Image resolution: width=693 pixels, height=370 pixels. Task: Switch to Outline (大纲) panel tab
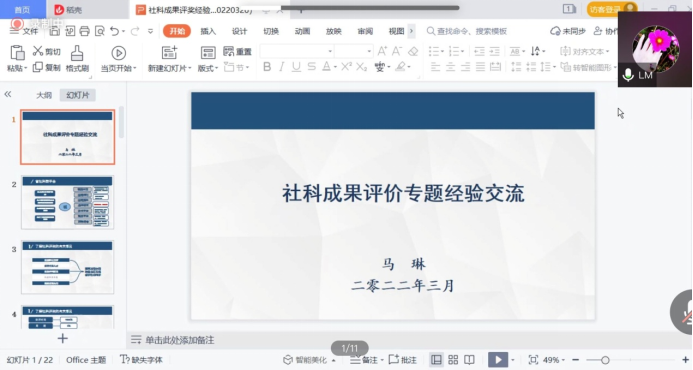[x=44, y=95]
